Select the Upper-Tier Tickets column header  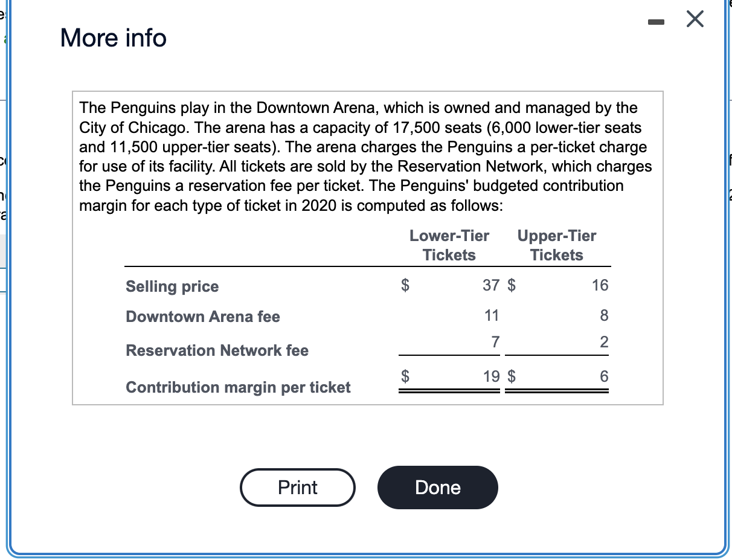click(x=556, y=245)
